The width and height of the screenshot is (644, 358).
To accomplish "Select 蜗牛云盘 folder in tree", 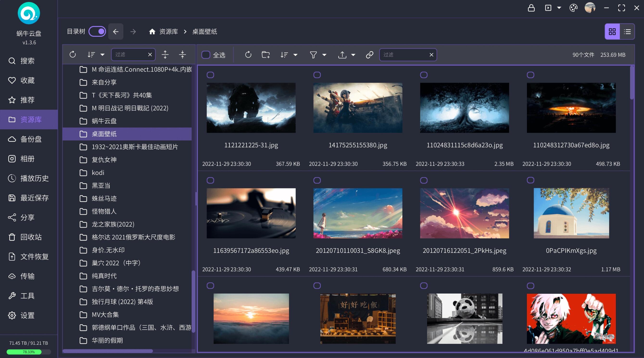I will (127, 121).
